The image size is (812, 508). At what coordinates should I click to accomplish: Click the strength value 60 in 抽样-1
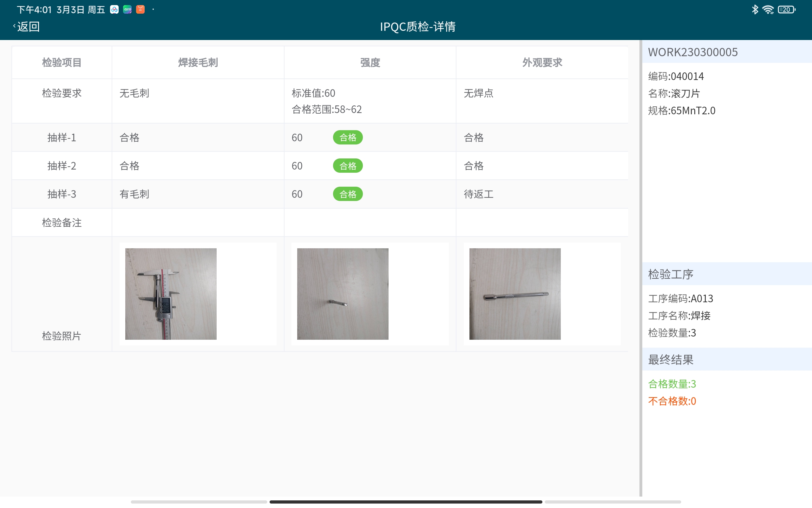click(x=297, y=137)
